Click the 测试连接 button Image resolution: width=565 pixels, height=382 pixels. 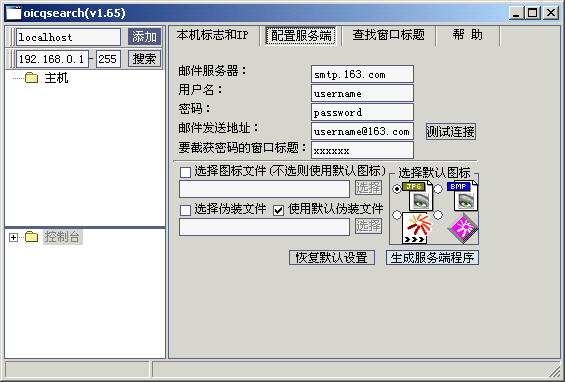450,131
